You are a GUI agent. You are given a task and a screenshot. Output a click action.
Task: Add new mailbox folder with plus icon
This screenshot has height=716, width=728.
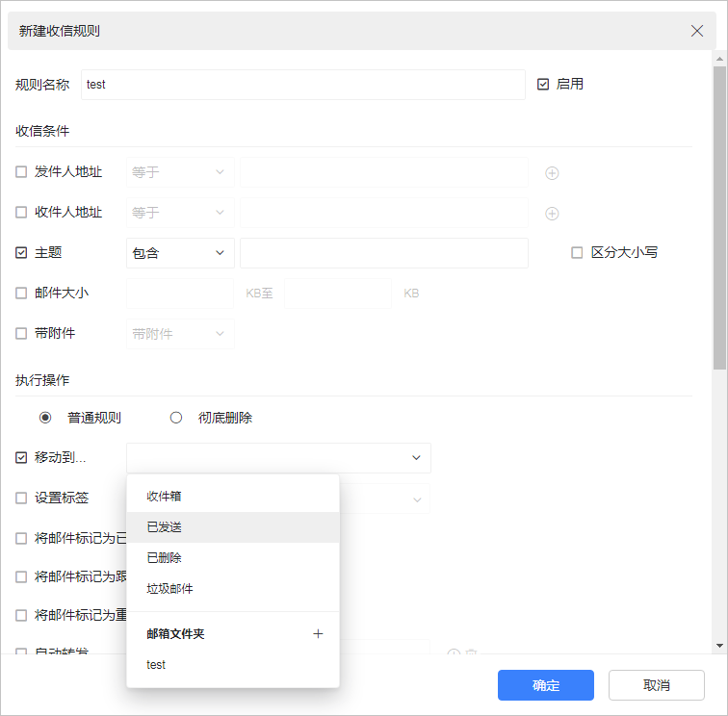point(319,634)
